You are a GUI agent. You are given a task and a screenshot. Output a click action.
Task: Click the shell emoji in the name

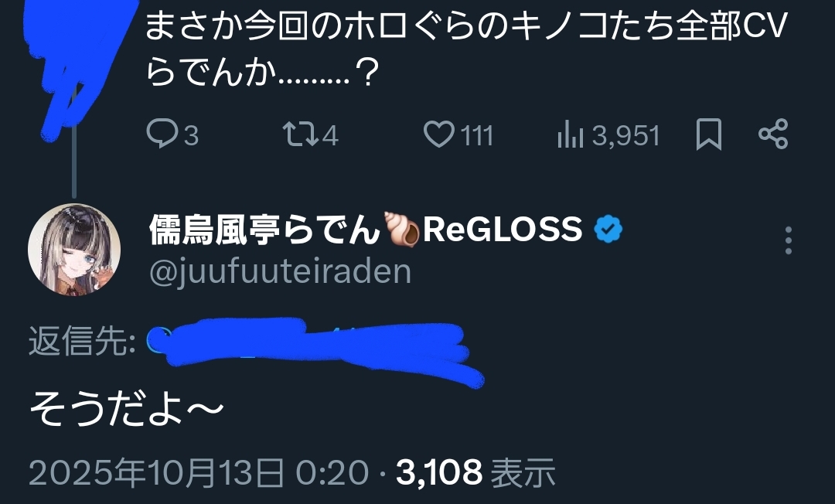(401, 230)
